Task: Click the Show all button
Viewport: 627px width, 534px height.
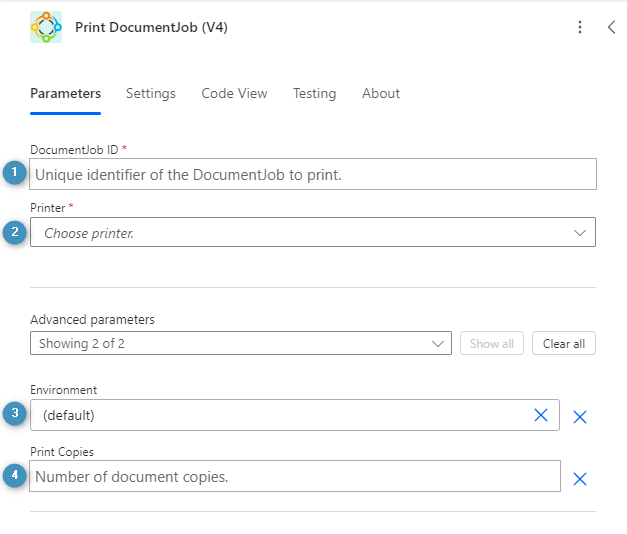Action: point(491,343)
